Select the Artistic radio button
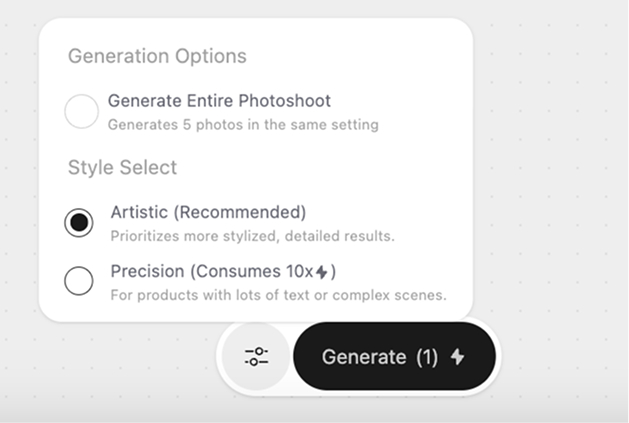 coord(79,222)
